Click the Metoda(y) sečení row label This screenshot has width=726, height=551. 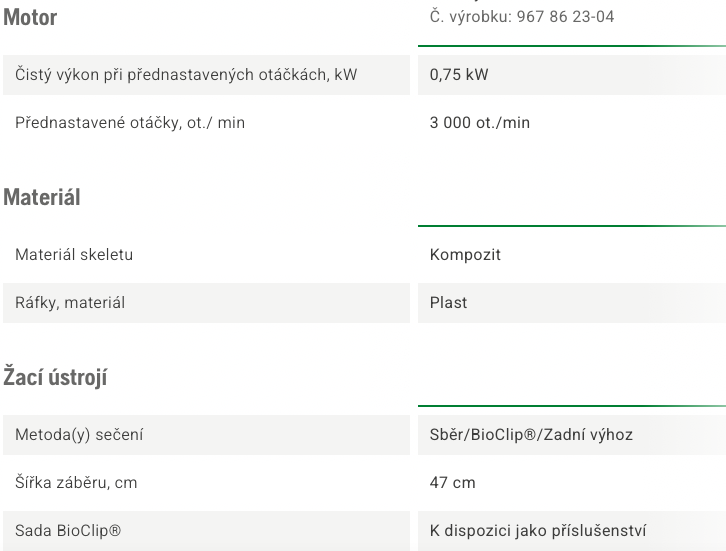coord(79,435)
